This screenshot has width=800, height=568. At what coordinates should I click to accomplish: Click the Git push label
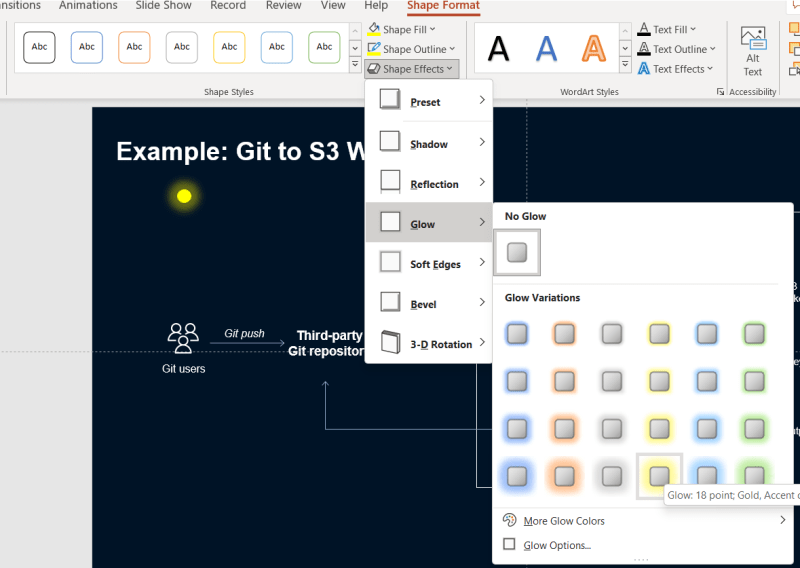[x=244, y=333]
